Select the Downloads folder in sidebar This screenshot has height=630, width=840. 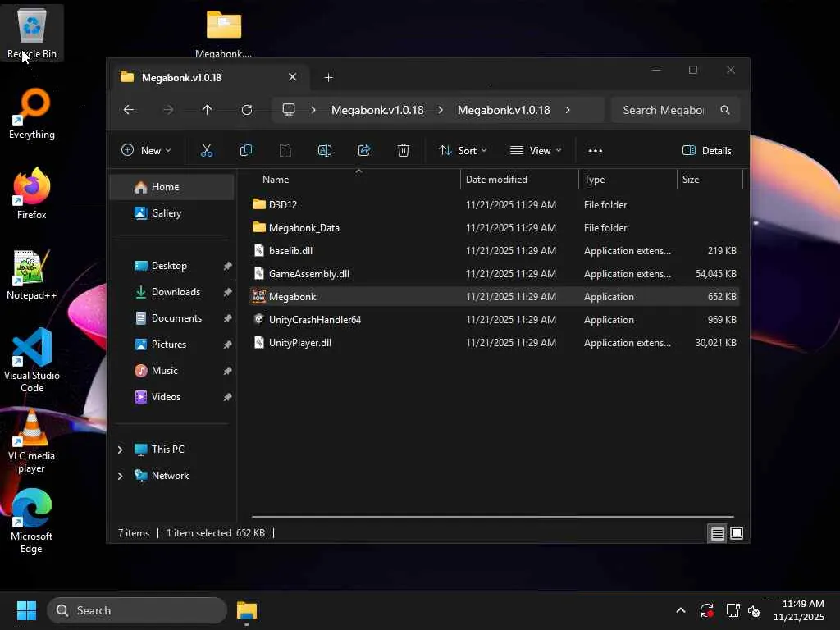pyautogui.click(x=176, y=292)
